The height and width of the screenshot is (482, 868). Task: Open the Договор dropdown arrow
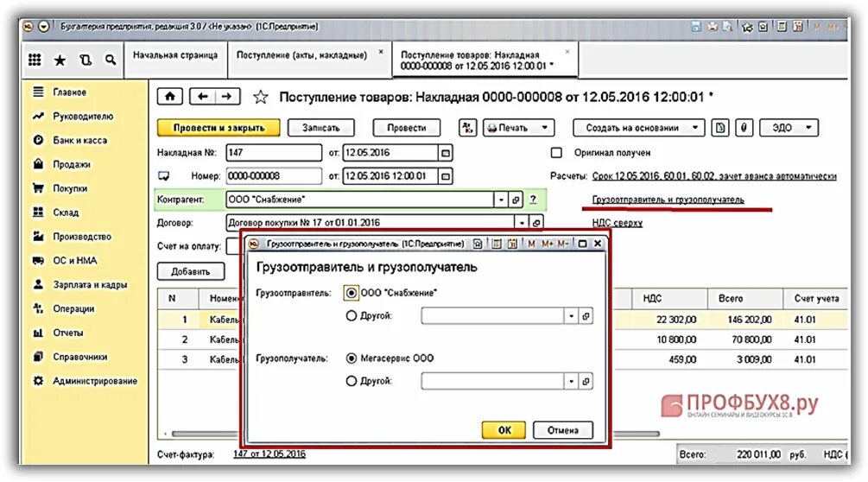coord(522,223)
